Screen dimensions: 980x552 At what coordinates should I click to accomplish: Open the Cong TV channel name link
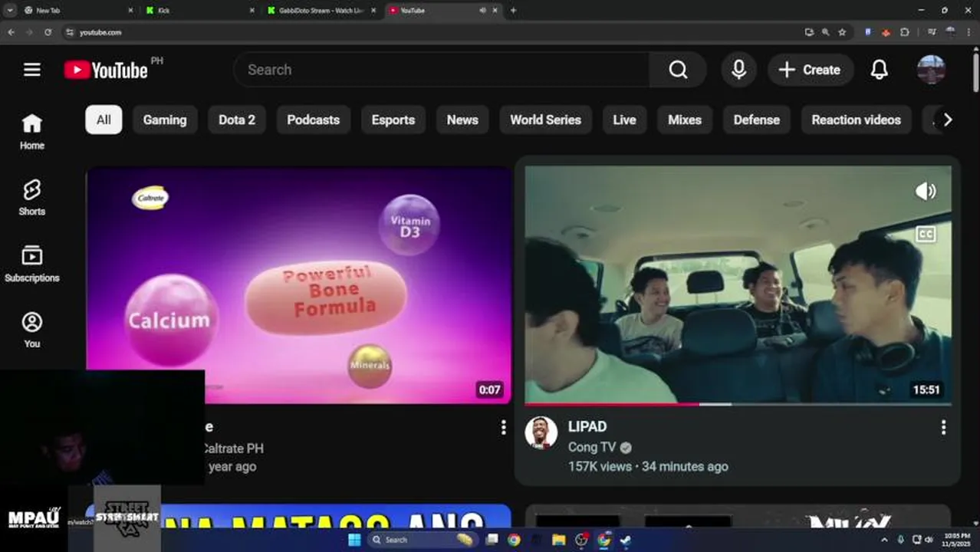[592, 448]
